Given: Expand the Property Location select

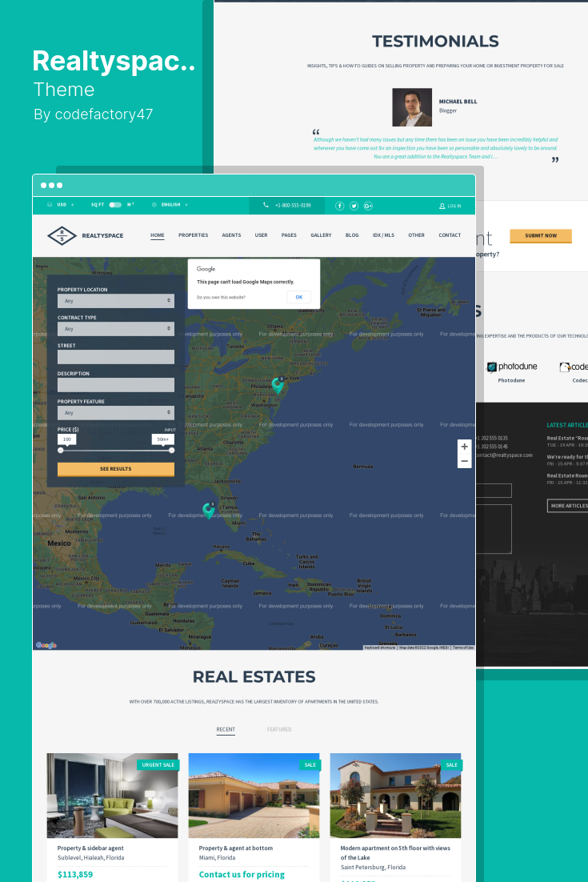Looking at the screenshot, I should click(x=116, y=301).
